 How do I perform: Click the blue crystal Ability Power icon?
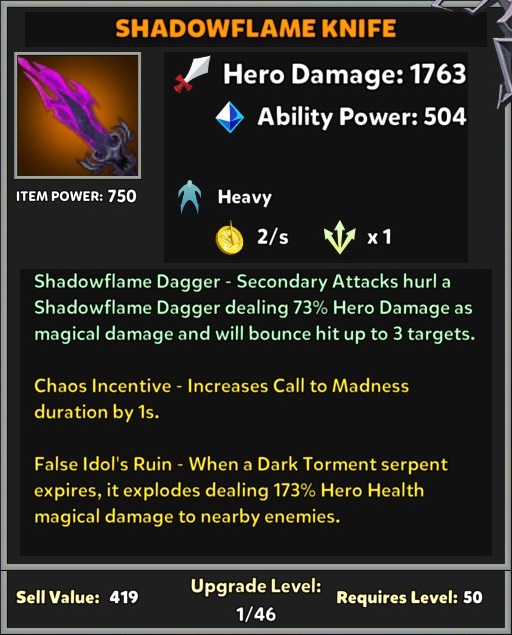230,117
